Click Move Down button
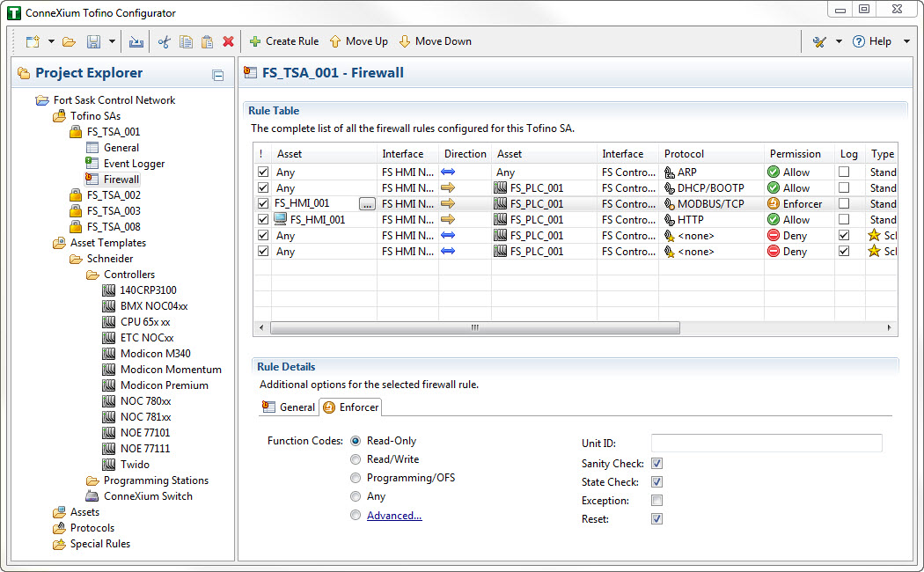 pyautogui.click(x=436, y=41)
